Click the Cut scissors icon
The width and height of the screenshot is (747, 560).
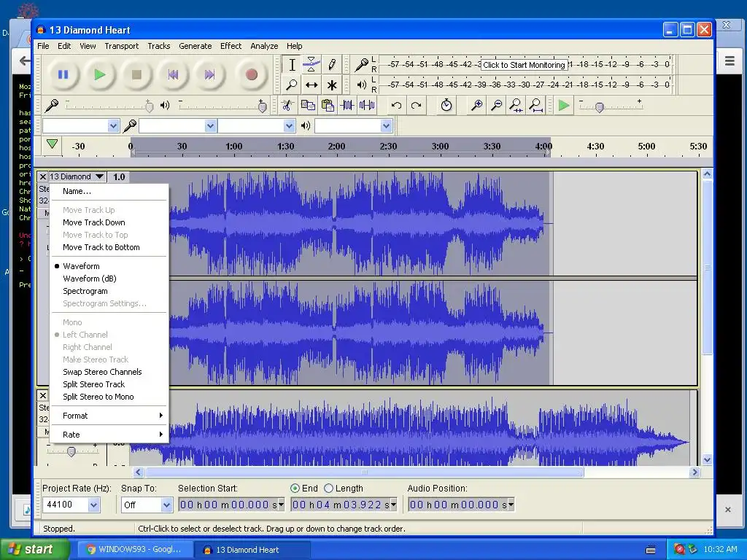coord(287,106)
